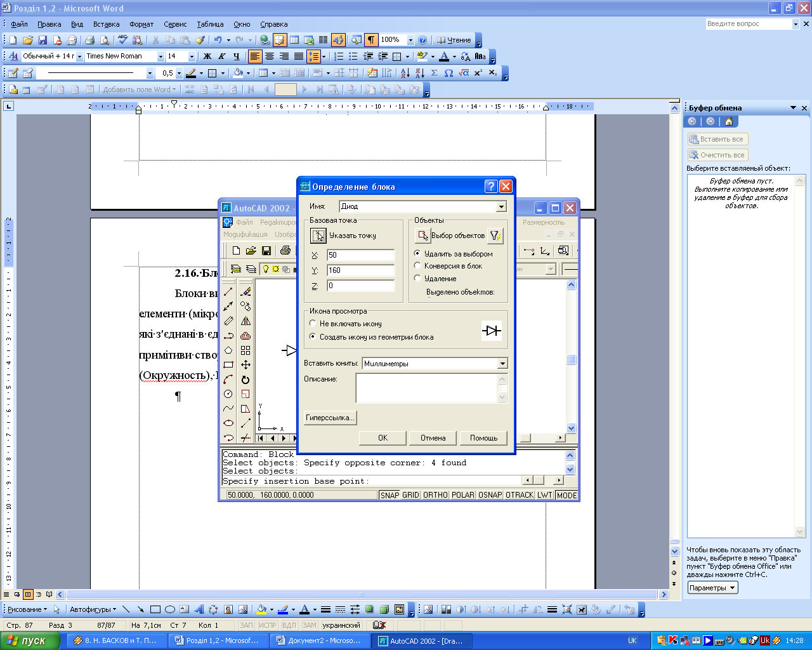The width and height of the screenshot is (812, 650).
Task: Select 'Конверсия в блок' radio option
Action: click(417, 266)
